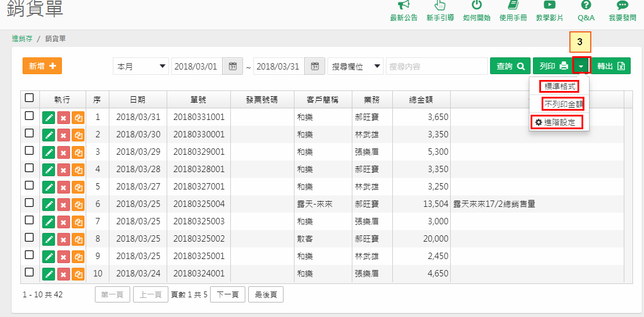
Task: Toggle the select-all checkbox in table header
Action: coord(29,98)
